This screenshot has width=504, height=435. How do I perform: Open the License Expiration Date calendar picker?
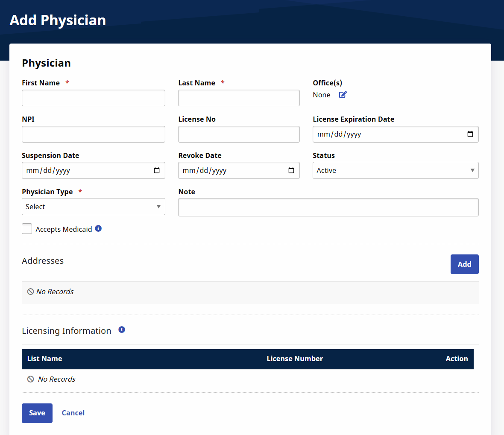click(470, 134)
